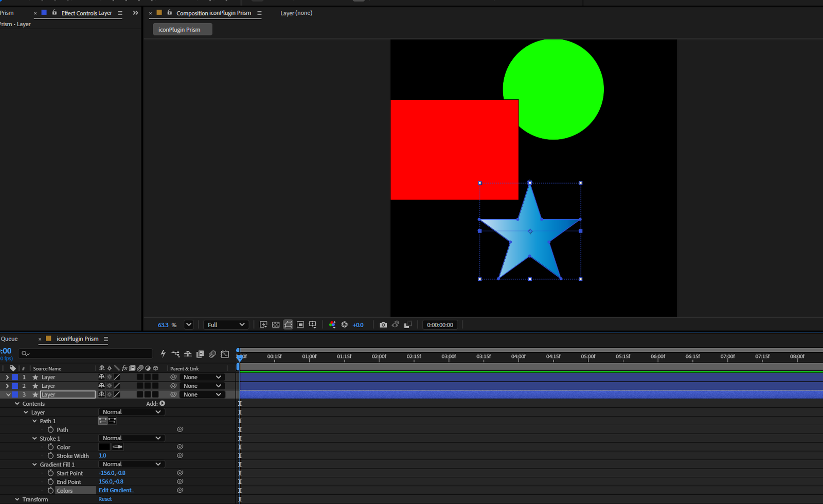Collapse the Contents group
The height and width of the screenshot is (504, 823).
tap(17, 404)
